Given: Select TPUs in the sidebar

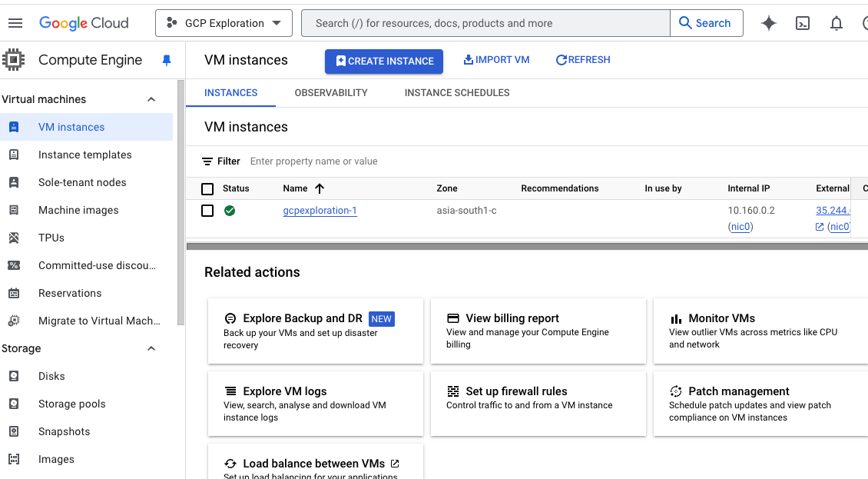Looking at the screenshot, I should pyautogui.click(x=51, y=238).
